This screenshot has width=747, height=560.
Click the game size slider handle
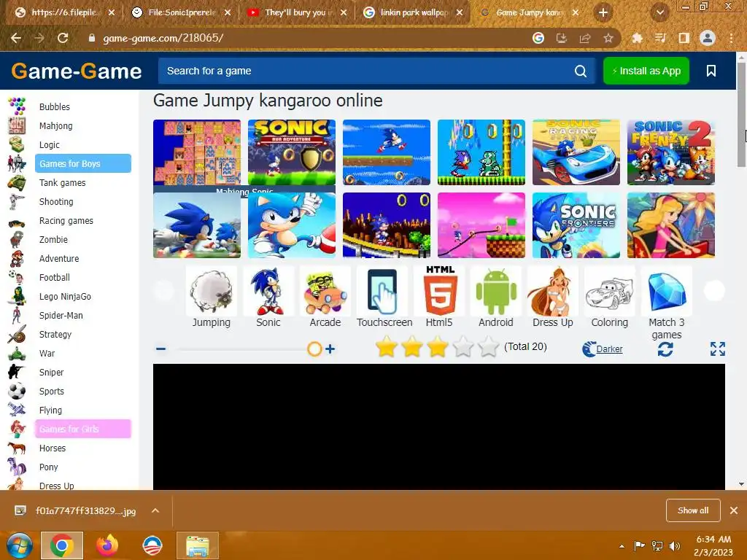tap(314, 349)
